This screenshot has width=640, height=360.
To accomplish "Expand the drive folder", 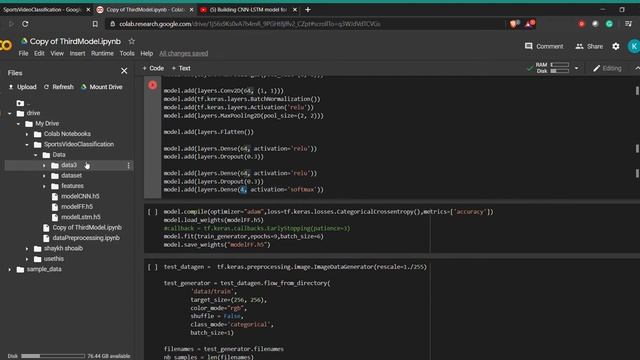I will click(x=10, y=113).
